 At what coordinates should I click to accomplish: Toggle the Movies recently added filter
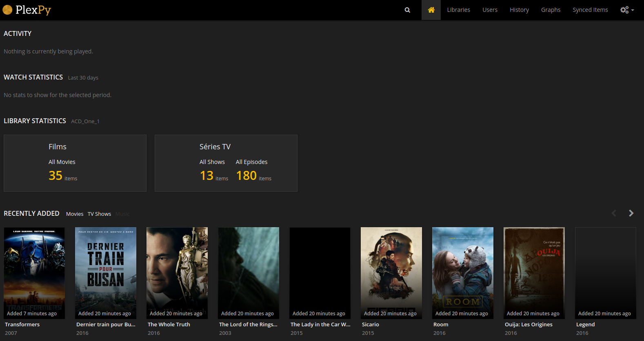pos(75,214)
